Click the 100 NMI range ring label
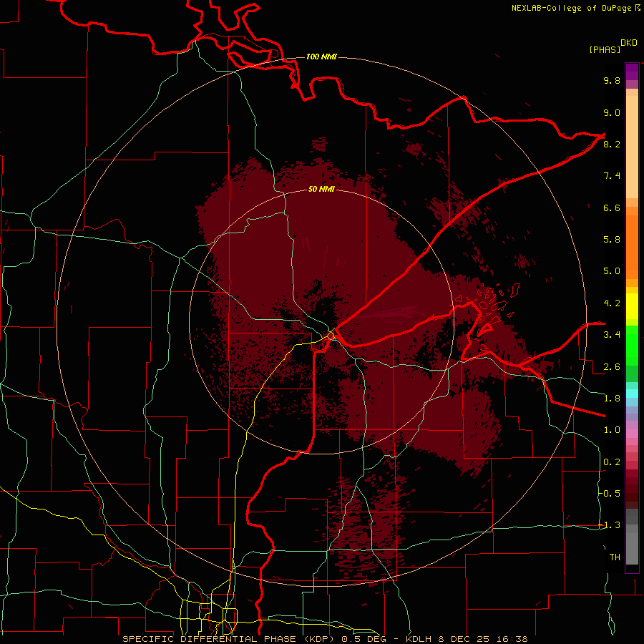The height and width of the screenshot is (644, 644). click(x=321, y=57)
